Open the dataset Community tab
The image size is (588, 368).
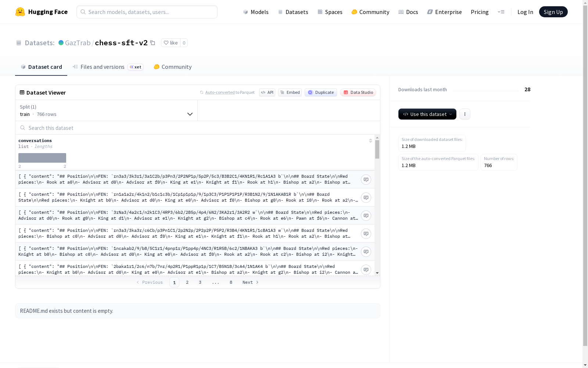[x=172, y=67]
